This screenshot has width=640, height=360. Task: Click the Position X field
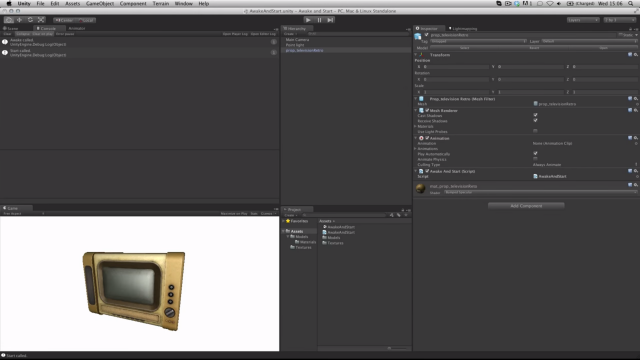[x=455, y=67]
